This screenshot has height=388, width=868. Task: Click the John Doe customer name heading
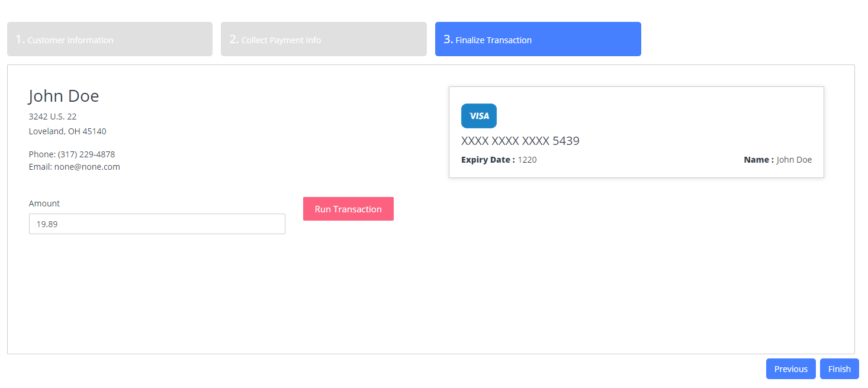[x=64, y=96]
